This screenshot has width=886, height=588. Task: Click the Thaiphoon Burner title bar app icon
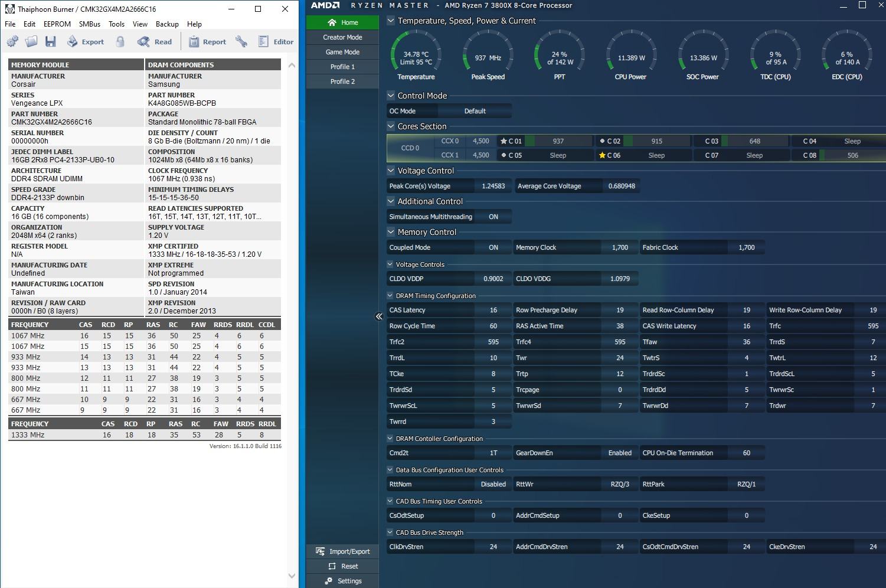[x=9, y=9]
